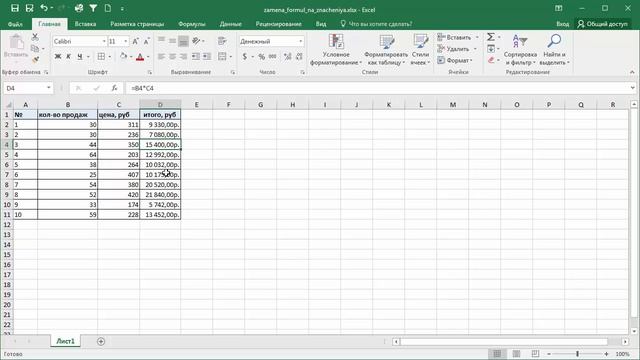Screen dimensions: 640x360
Task: Apply percent style format
Action: coord(262,56)
